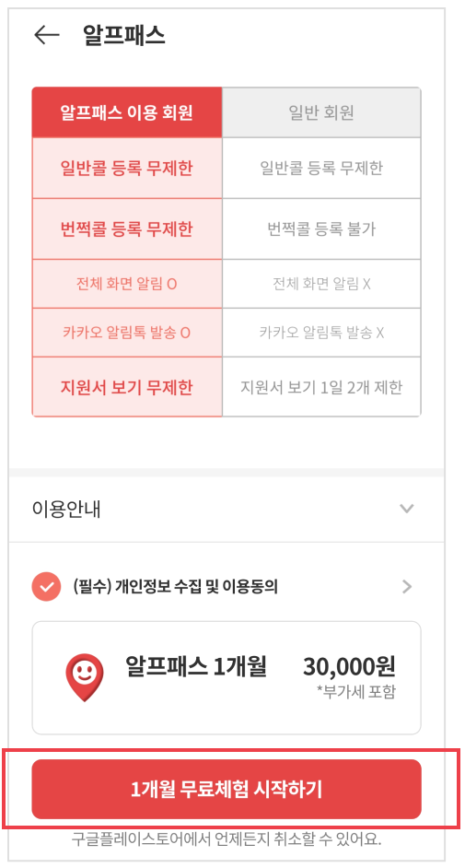This screenshot has height=868, width=465.
Task: Click the 지원서 보기 1일 2개 제한 cell
Action: (x=321, y=387)
